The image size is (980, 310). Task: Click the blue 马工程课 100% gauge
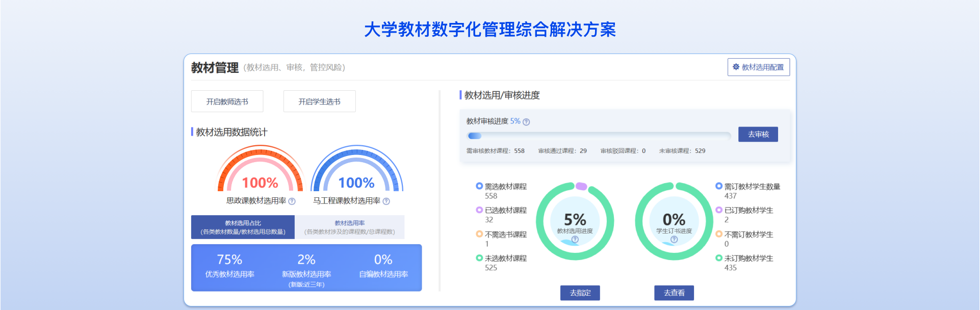(x=357, y=169)
